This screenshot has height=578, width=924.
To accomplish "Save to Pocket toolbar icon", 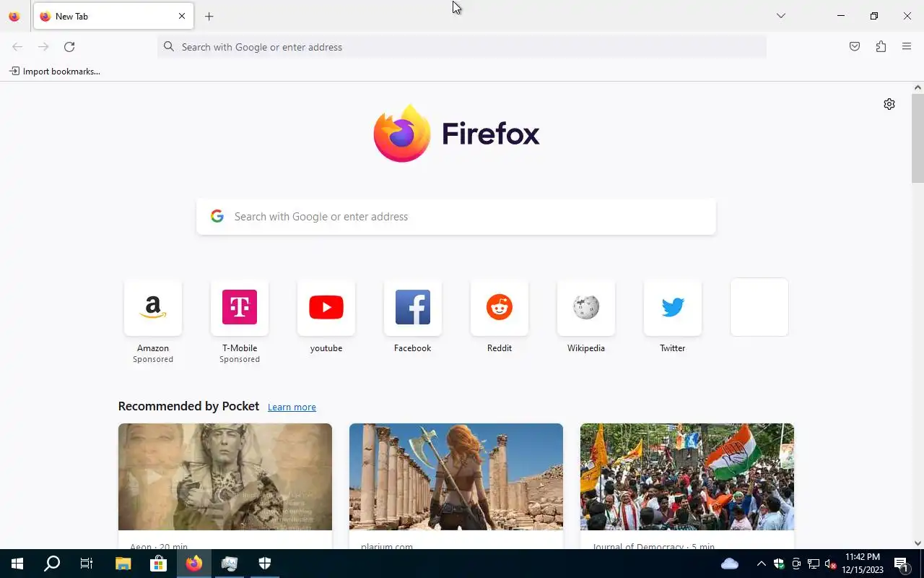I will [855, 47].
